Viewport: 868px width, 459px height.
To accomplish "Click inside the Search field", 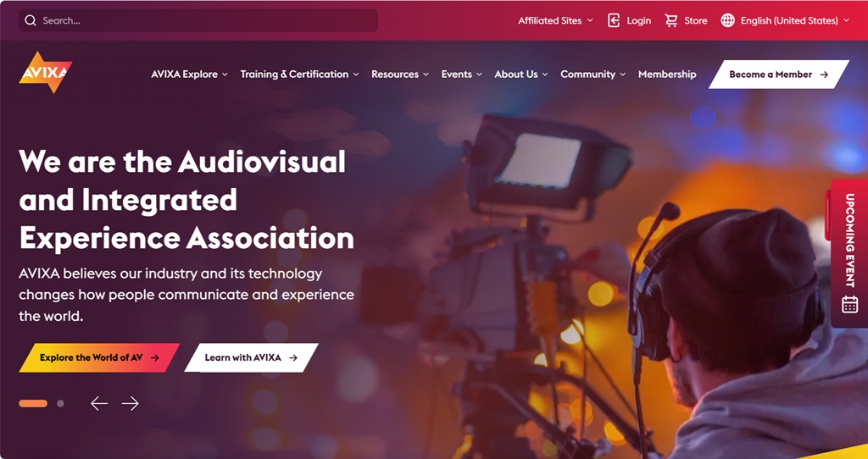I will pyautogui.click(x=198, y=20).
